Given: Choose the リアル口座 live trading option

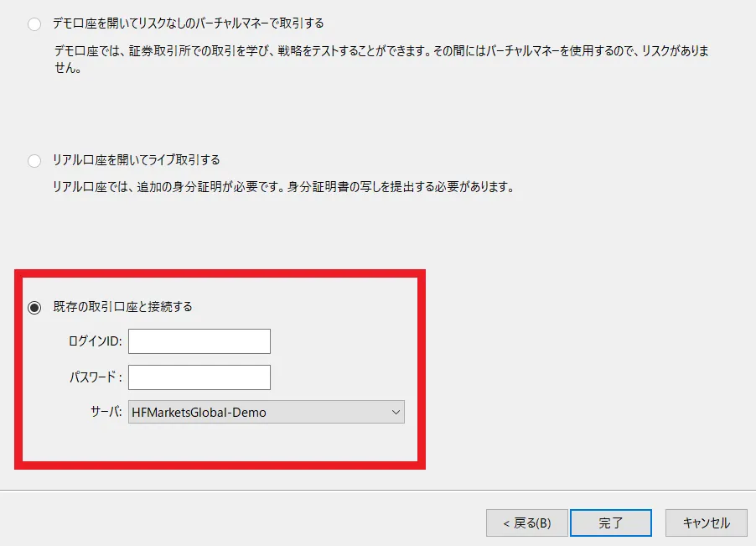Looking at the screenshot, I should [x=34, y=160].
